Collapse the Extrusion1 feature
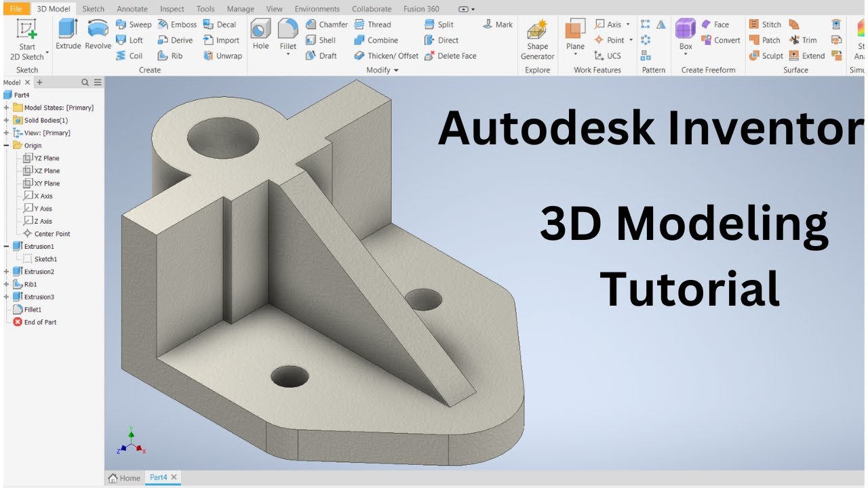This screenshot has width=868, height=488. [6, 246]
